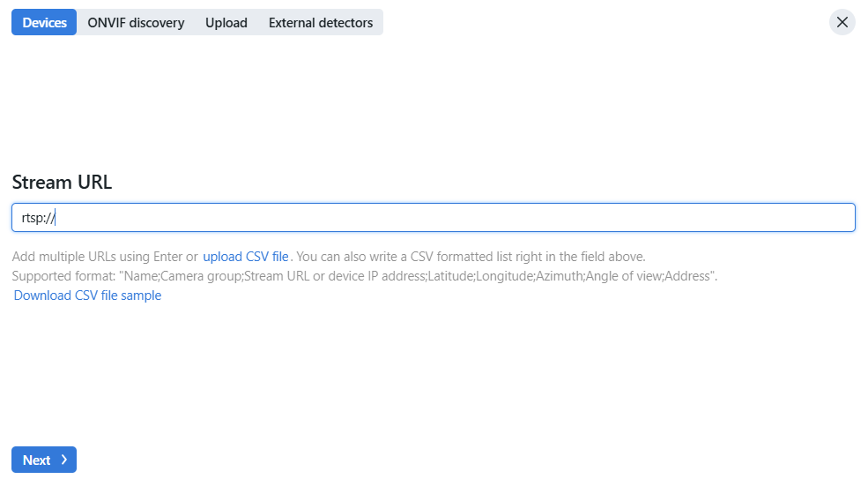The width and height of the screenshot is (868, 479).
Task: Click the "Stream URL" heading label
Action: pos(62,183)
